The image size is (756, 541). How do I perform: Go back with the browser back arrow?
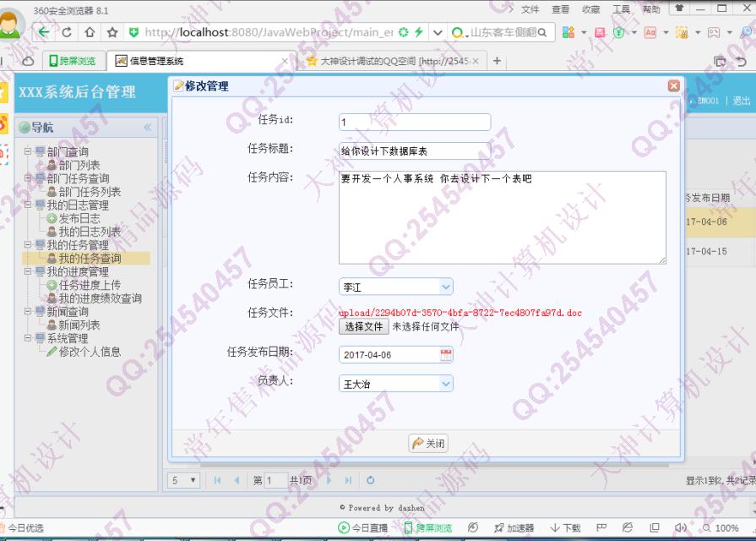tap(44, 32)
